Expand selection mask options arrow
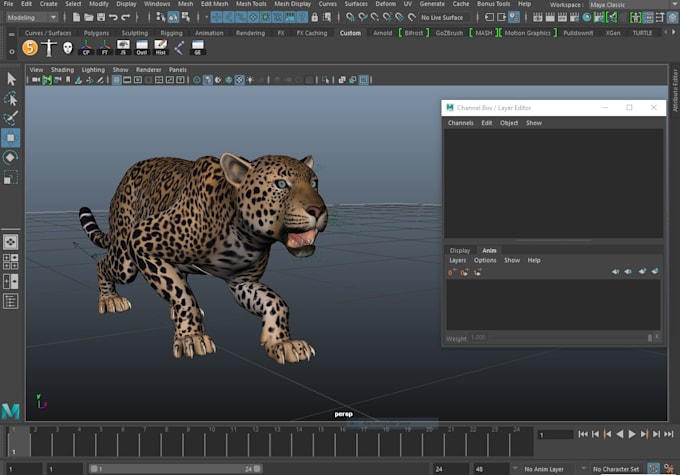680x475 pixels. point(206,17)
